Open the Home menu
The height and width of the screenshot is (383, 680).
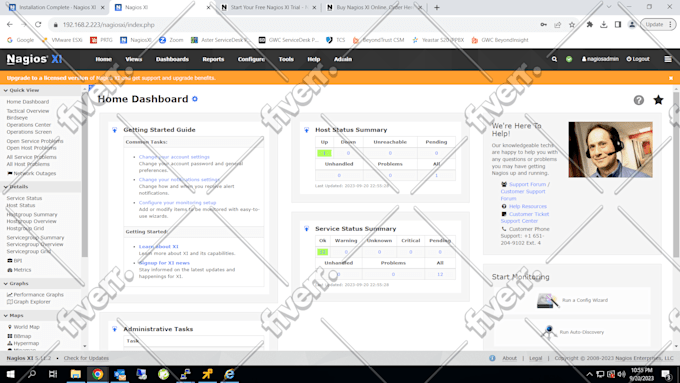click(104, 59)
